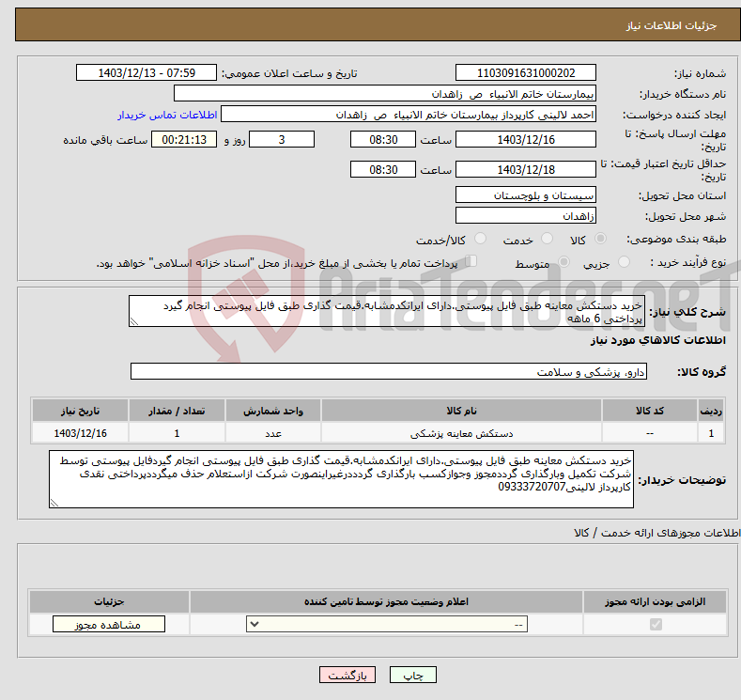The width and height of the screenshot is (741, 700).
Task: Click the الزامی بودن ارائه مجوز header
Action: click(655, 601)
